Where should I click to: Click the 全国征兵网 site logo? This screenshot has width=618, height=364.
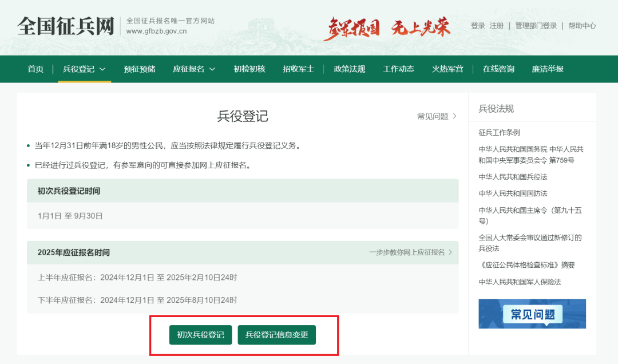click(x=65, y=26)
